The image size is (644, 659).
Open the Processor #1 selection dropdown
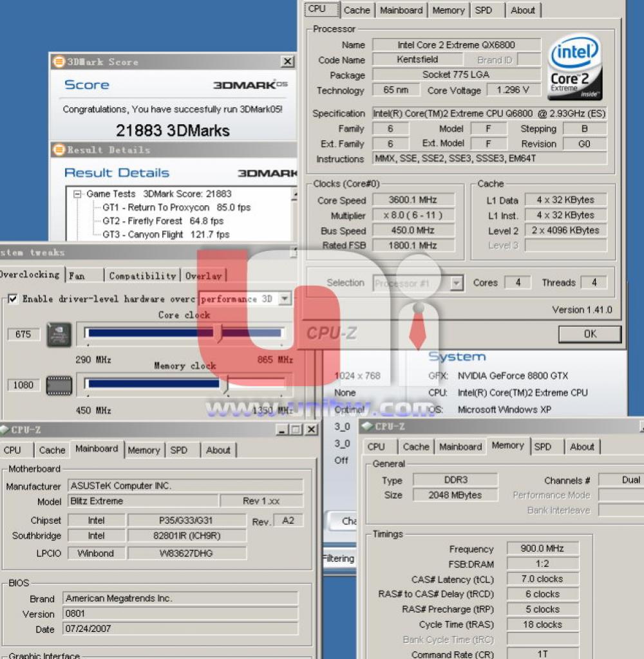[456, 283]
